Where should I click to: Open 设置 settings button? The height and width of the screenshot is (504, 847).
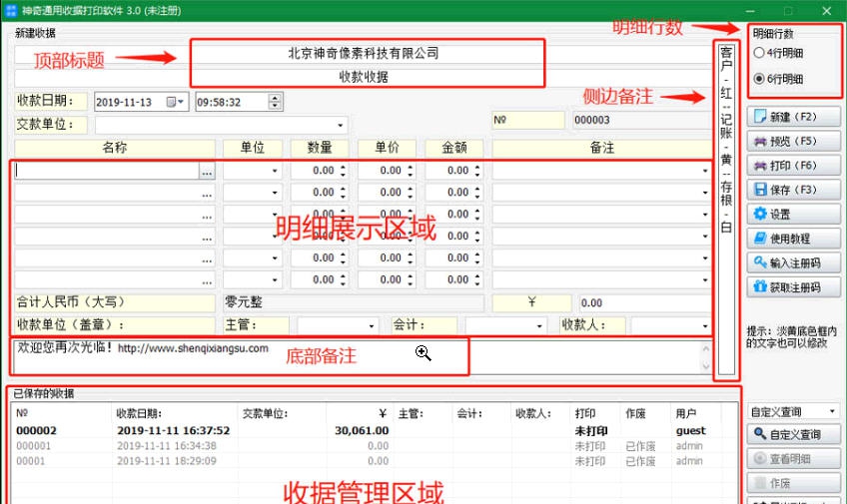click(793, 215)
